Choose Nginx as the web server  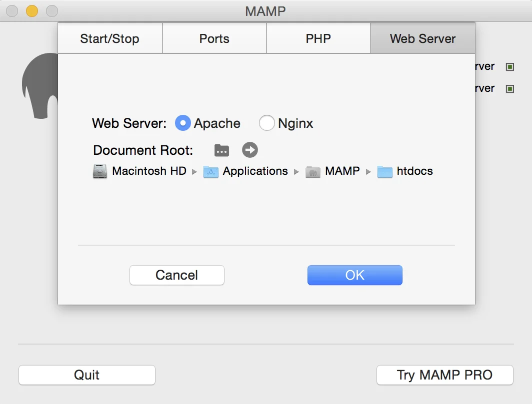(266, 123)
